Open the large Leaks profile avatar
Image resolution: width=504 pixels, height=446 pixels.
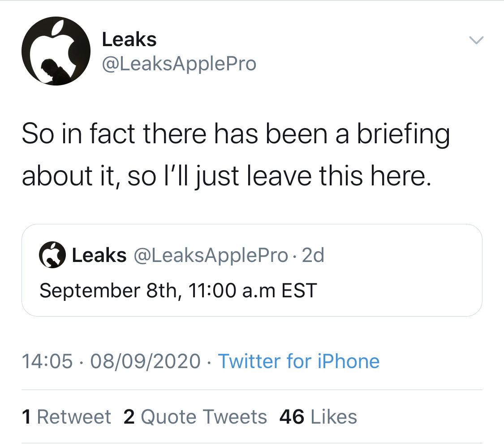pyautogui.click(x=56, y=51)
